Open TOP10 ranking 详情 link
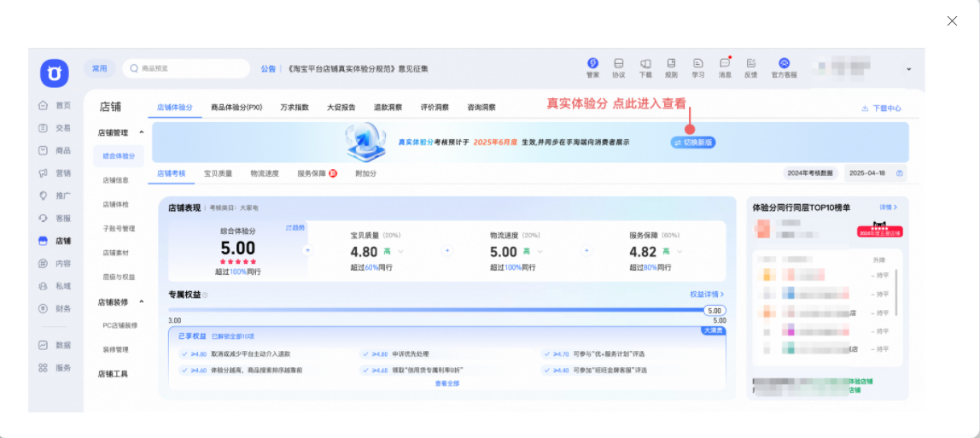 (x=889, y=207)
